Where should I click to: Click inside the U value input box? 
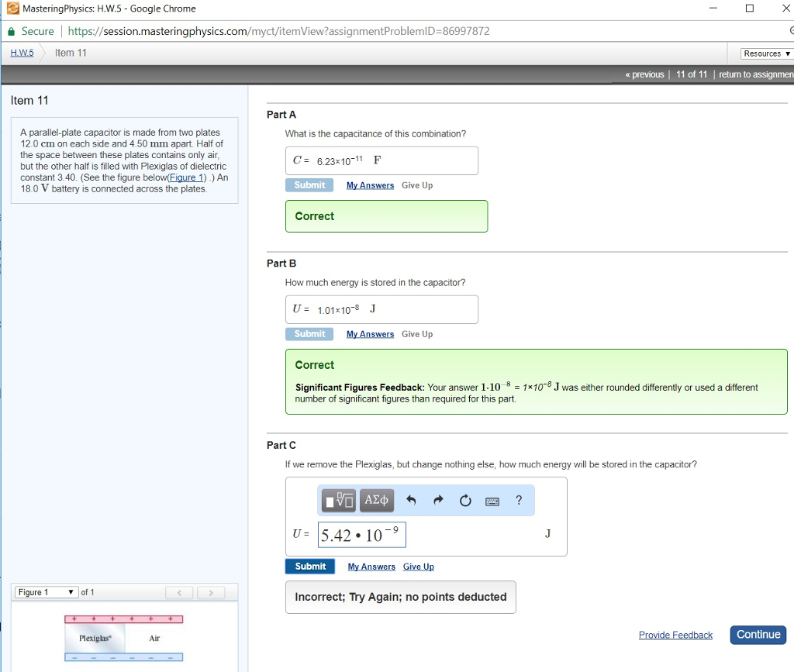coord(362,533)
